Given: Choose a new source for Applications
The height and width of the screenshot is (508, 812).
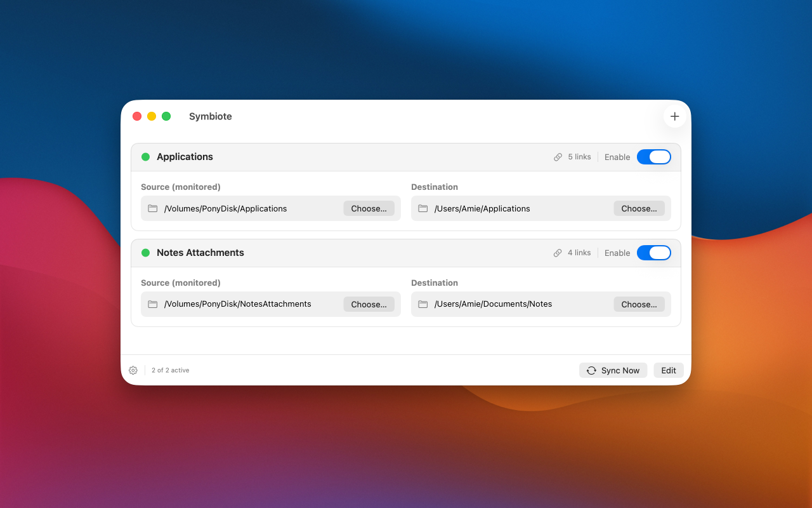Looking at the screenshot, I should 369,208.
